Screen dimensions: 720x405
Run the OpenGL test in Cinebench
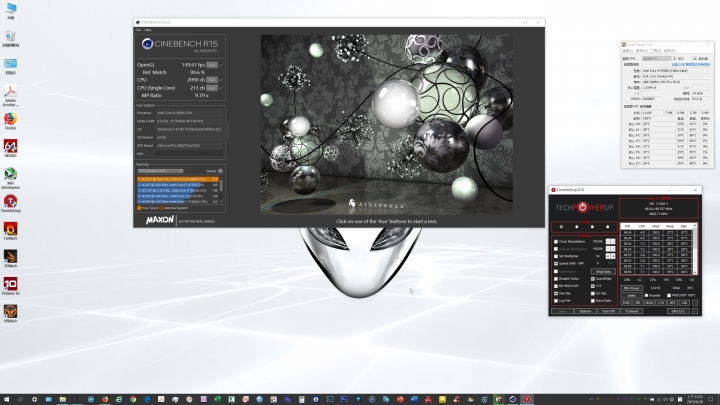[x=212, y=65]
